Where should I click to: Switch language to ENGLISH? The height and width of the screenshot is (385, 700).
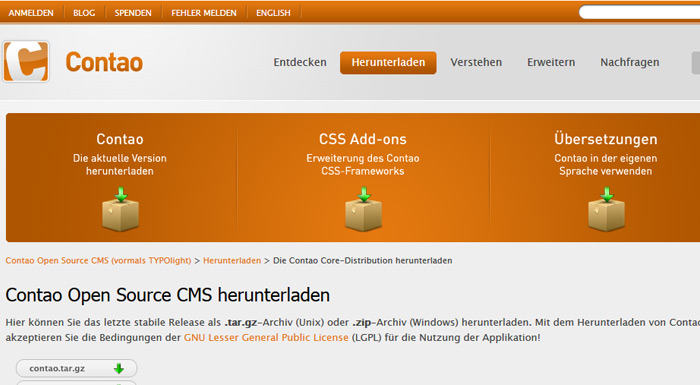point(273,13)
